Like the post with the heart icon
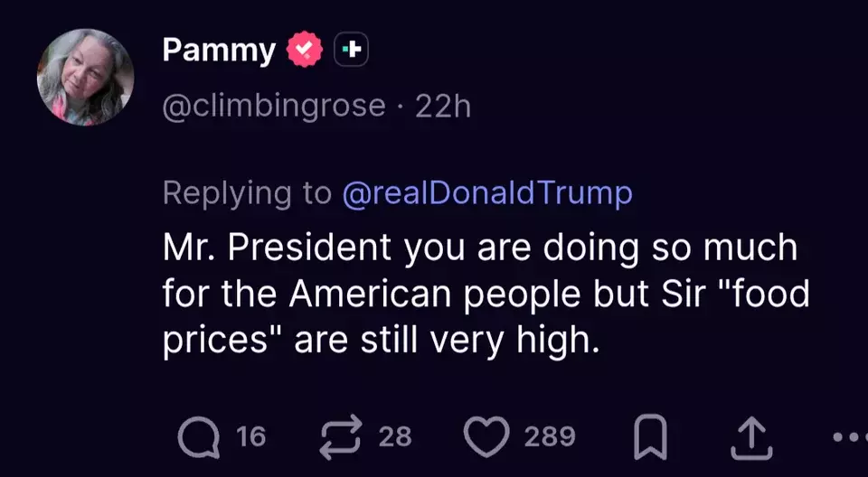868x477 pixels. 486,436
